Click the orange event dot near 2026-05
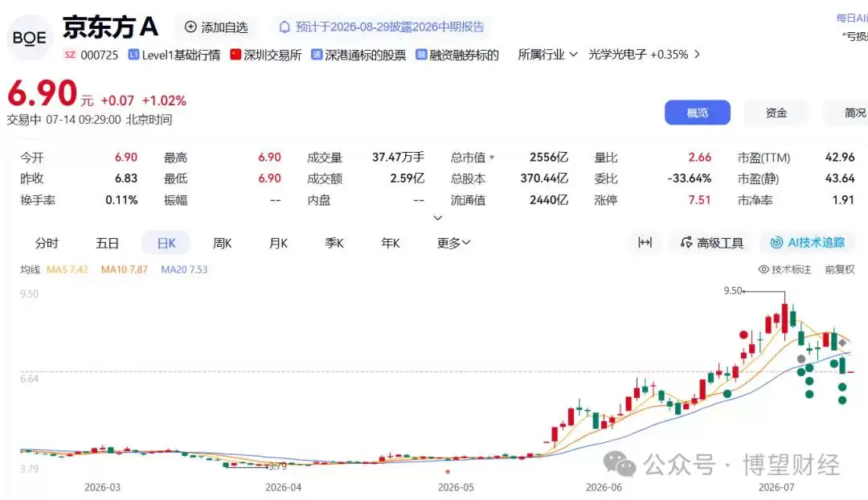The image size is (868, 500). pos(448,472)
